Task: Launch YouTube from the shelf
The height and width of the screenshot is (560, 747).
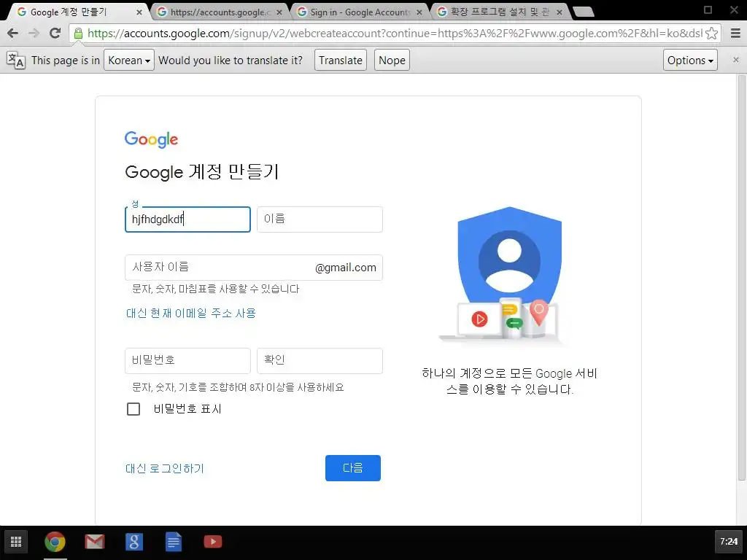Action: point(213,542)
